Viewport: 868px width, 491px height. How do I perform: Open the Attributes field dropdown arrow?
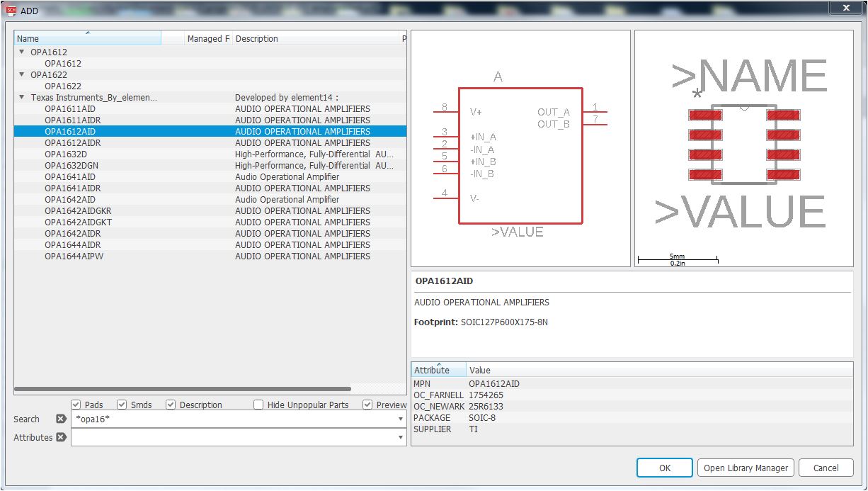(401, 438)
